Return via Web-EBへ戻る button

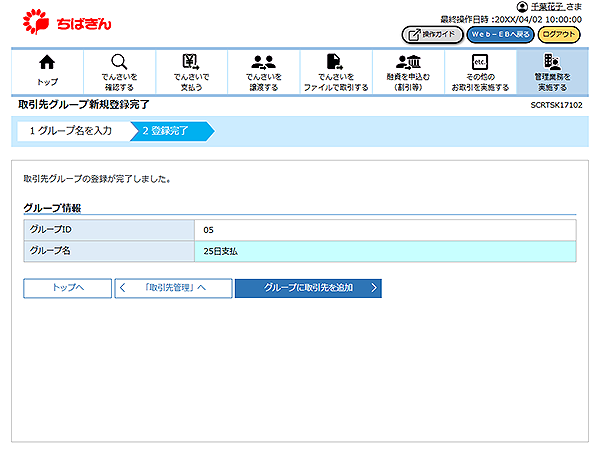pos(500,34)
